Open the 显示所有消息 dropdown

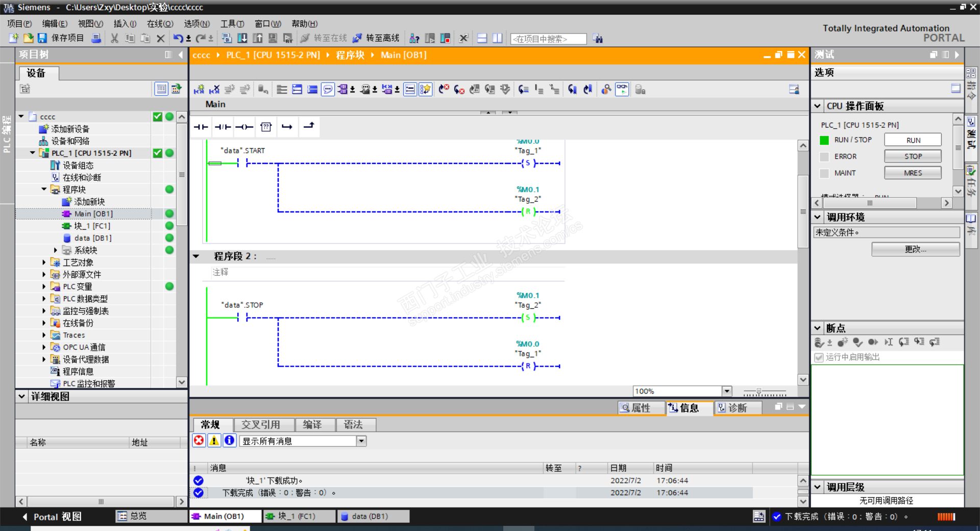(361, 441)
